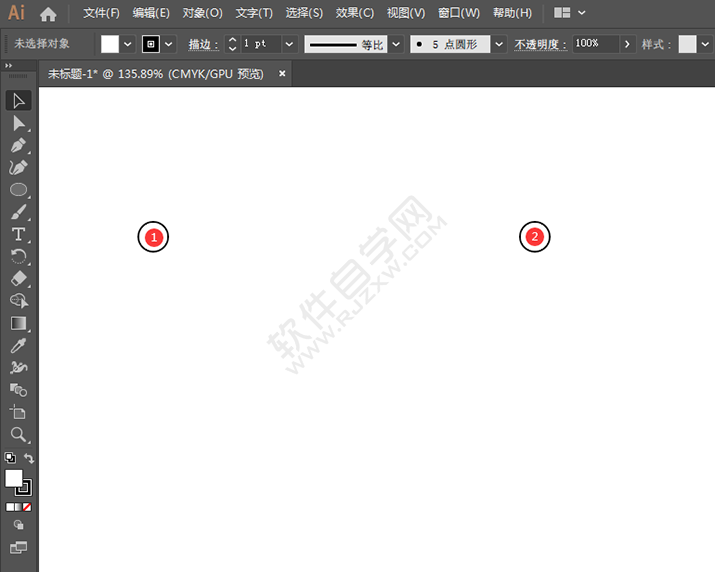Expand the collapsed toolbar with double arrows
Screen dimensions: 715x572
[8, 66]
